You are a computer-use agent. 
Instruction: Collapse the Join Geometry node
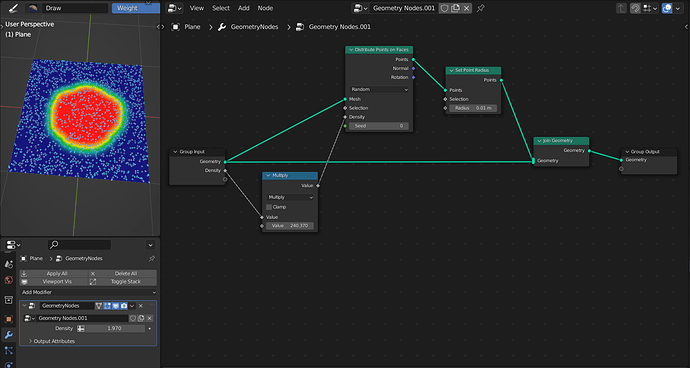pos(539,141)
